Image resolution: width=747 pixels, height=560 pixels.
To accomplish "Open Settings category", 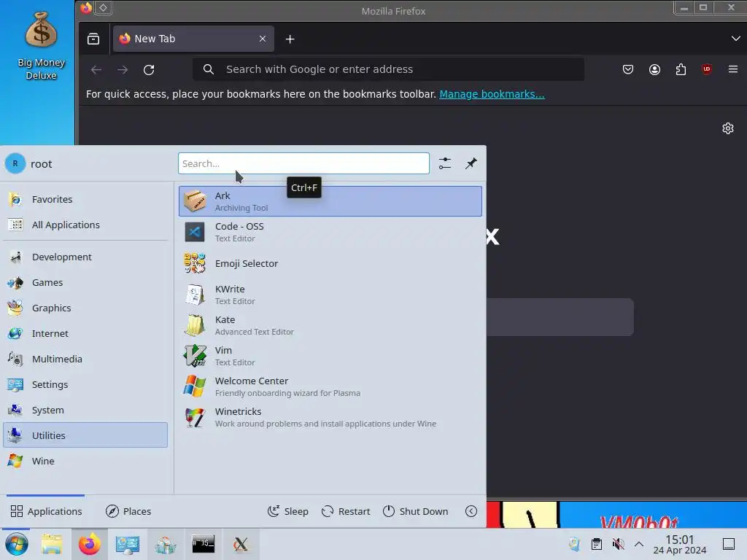I will click(85, 384).
